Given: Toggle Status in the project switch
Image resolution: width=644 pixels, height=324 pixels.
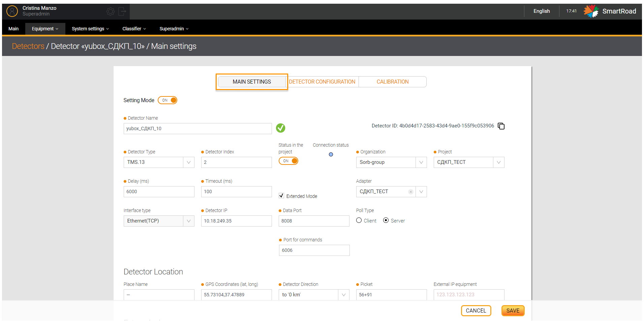Looking at the screenshot, I should point(288,161).
